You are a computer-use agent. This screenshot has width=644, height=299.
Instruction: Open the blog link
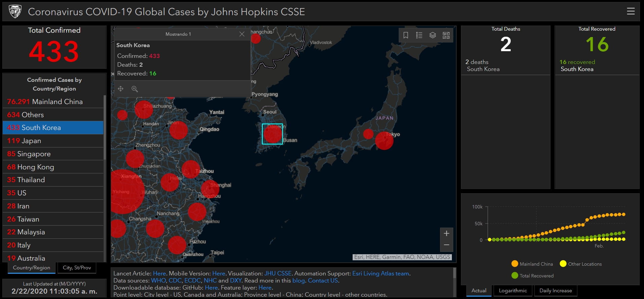[x=298, y=280]
